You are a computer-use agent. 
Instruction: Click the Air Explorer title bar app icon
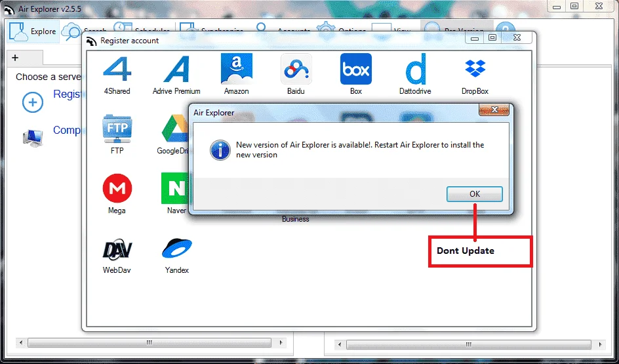pyautogui.click(x=9, y=9)
